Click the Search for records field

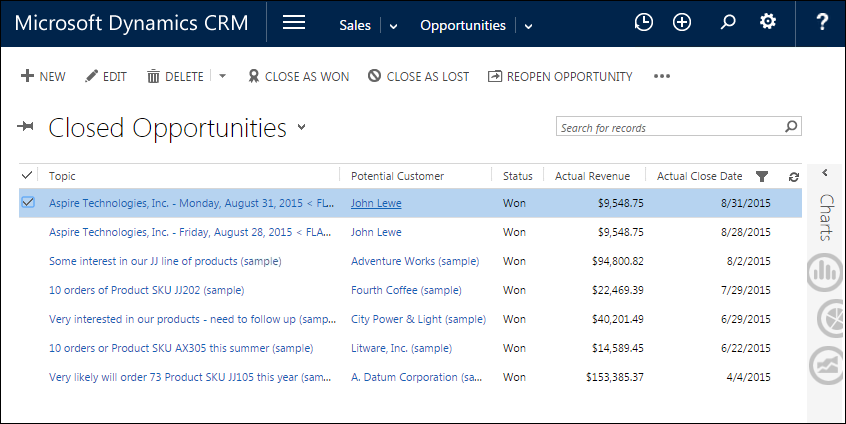pos(668,128)
